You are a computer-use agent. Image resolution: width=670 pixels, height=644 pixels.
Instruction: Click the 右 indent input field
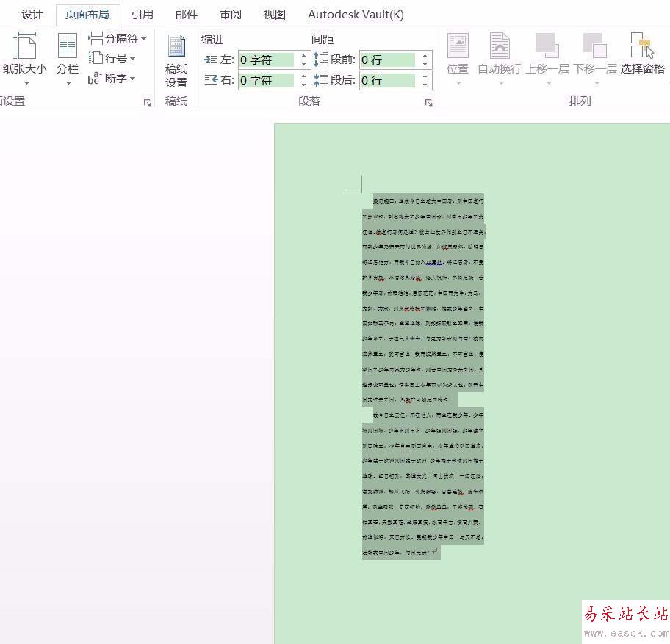point(266,80)
